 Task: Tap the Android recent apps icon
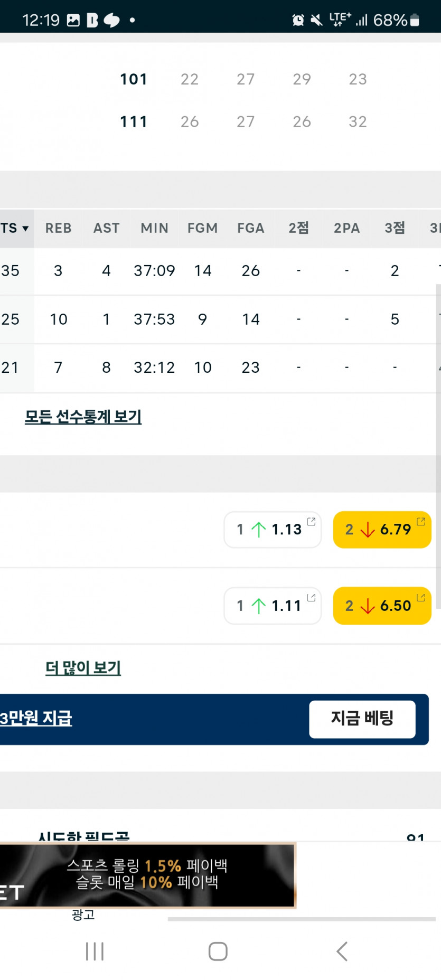(x=95, y=951)
